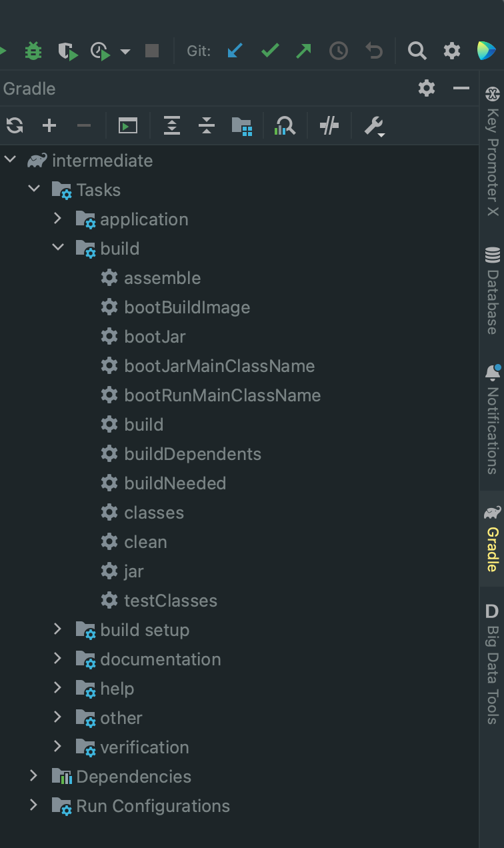Viewport: 504px width, 848px height.
Task: Open Key Promoter X tool tab
Action: click(x=492, y=151)
